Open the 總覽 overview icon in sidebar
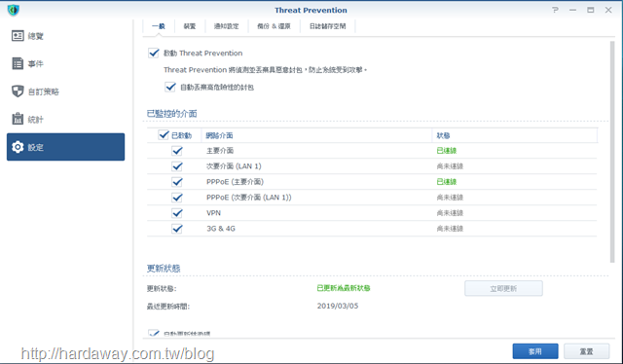 [18, 36]
